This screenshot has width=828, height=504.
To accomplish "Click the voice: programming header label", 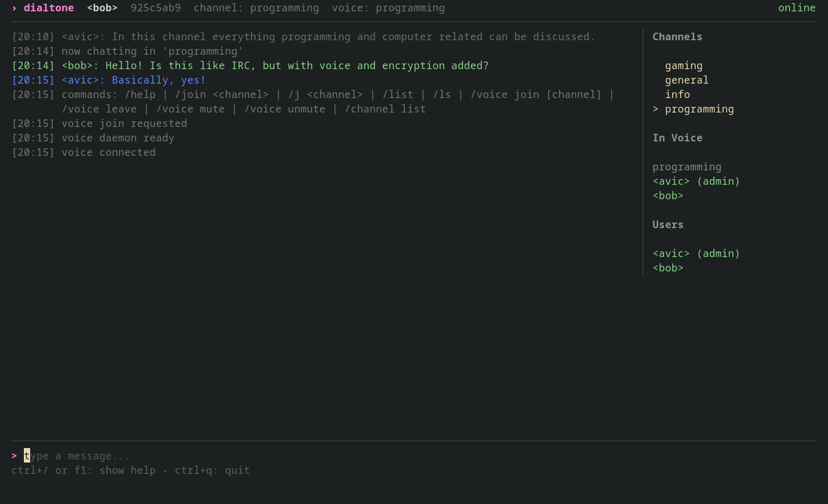I will click(x=388, y=8).
